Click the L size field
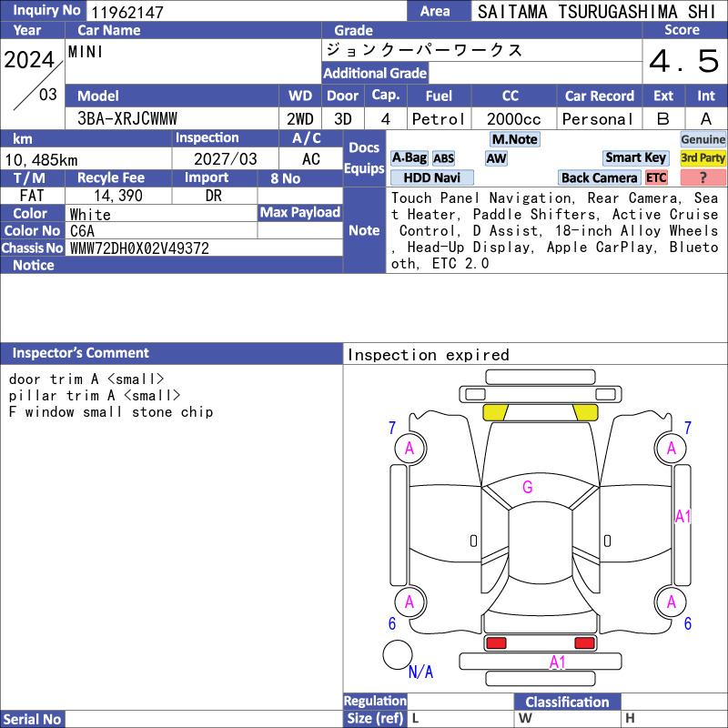Image resolution: width=728 pixels, height=728 pixels. tap(460, 718)
